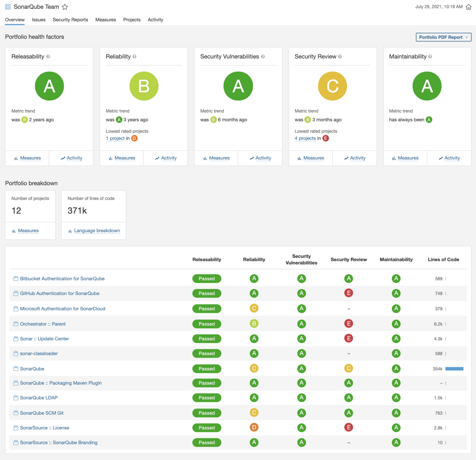The height and width of the screenshot is (460, 476).
Task: Click the Lines of Code column header
Action: (x=443, y=259)
